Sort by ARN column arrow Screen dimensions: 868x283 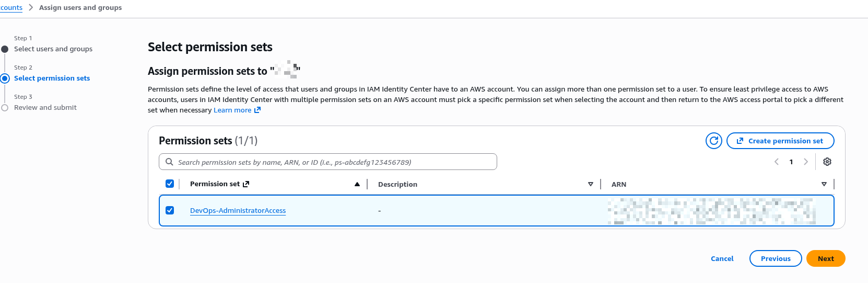[x=824, y=184]
